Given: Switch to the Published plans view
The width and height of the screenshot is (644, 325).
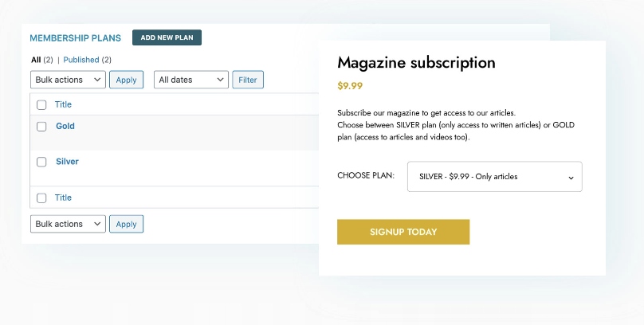Looking at the screenshot, I should (x=80, y=60).
